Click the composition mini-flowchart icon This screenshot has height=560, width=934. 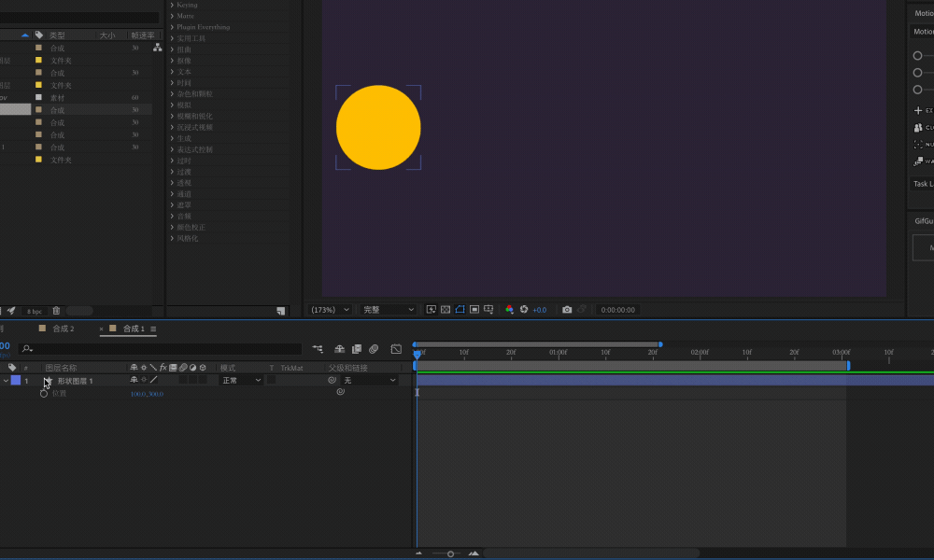pos(318,349)
